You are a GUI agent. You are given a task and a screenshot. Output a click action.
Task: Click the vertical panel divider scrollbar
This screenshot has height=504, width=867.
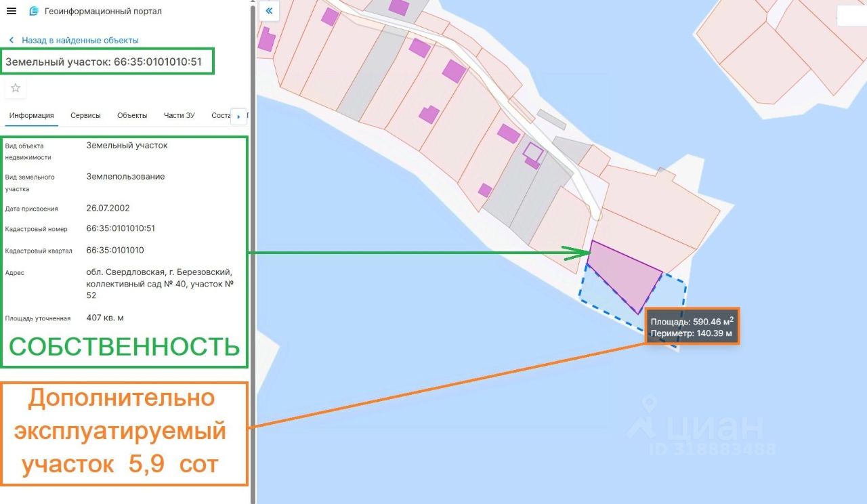click(253, 252)
